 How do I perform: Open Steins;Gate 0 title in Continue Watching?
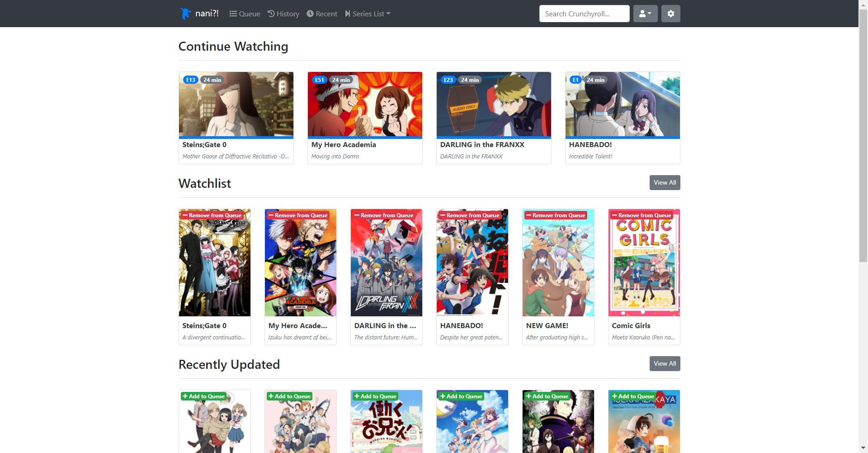click(204, 145)
